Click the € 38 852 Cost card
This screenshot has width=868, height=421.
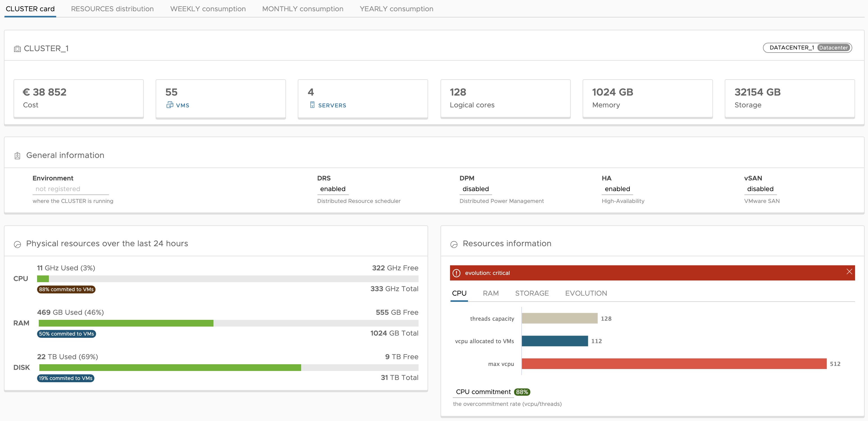(x=78, y=99)
